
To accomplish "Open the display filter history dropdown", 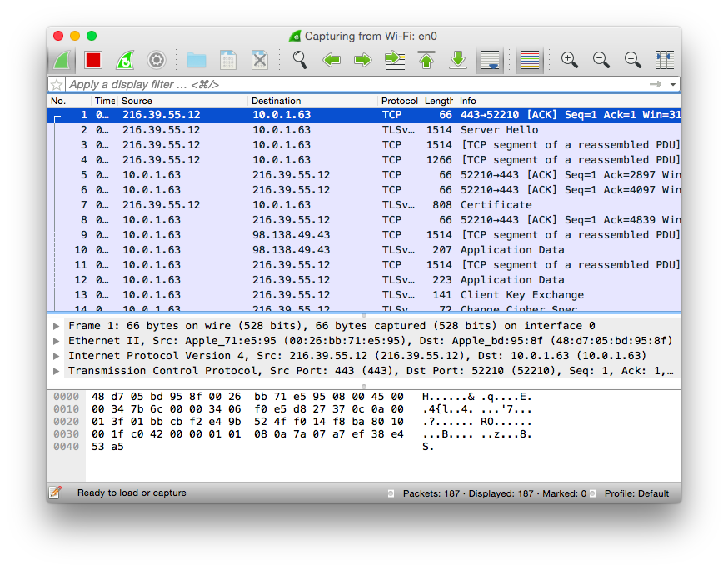I will point(673,84).
